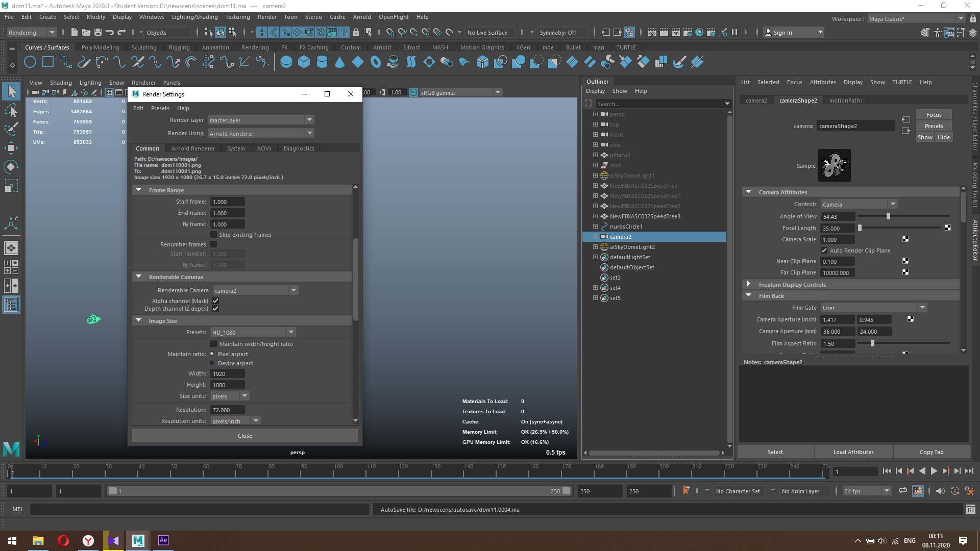
Task: Activate the Select tool in toolbox
Action: click(x=11, y=92)
